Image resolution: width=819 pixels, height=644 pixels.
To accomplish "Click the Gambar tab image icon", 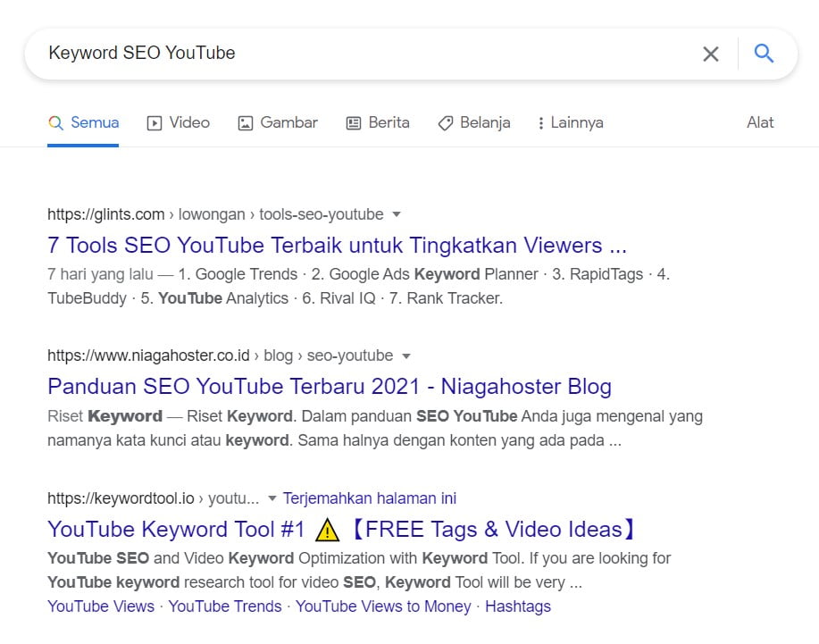I will pyautogui.click(x=246, y=123).
